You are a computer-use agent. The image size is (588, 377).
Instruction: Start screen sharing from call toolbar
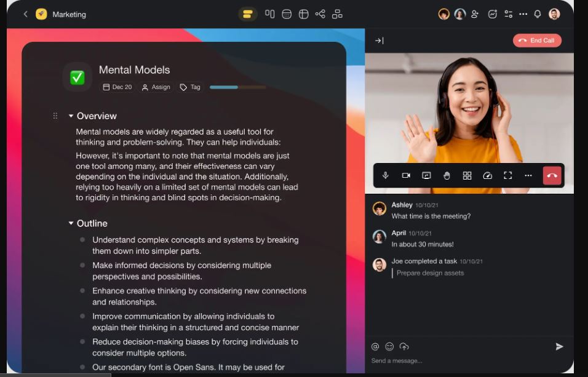click(x=426, y=176)
